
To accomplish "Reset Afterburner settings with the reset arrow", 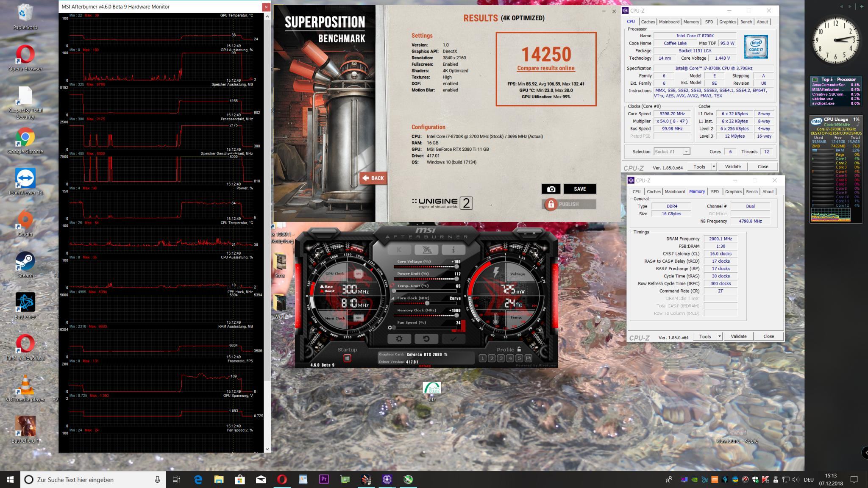I will (x=426, y=338).
